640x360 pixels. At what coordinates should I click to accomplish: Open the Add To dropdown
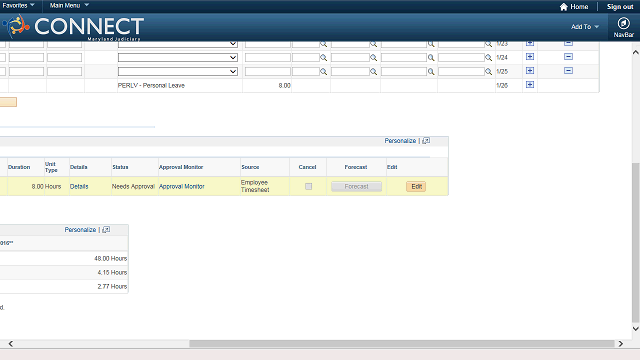[584, 27]
